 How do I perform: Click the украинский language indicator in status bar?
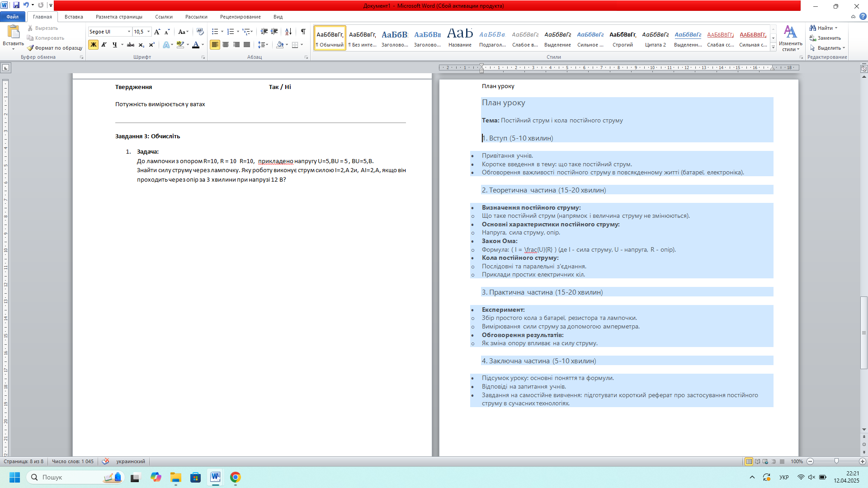tap(131, 461)
